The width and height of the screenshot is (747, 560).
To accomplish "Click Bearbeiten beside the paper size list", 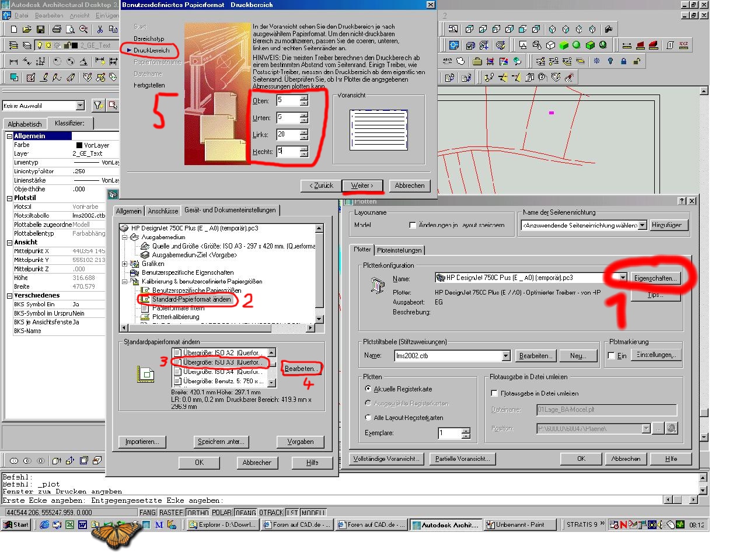I will click(x=301, y=369).
